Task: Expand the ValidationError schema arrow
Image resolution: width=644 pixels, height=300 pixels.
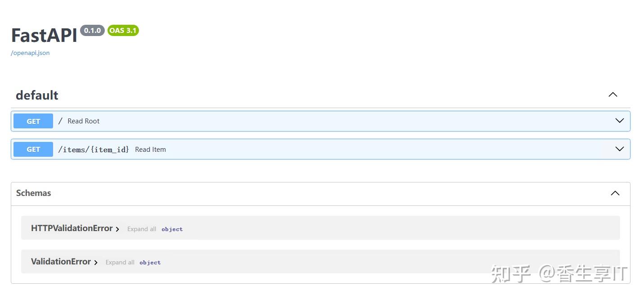Action: click(x=95, y=262)
